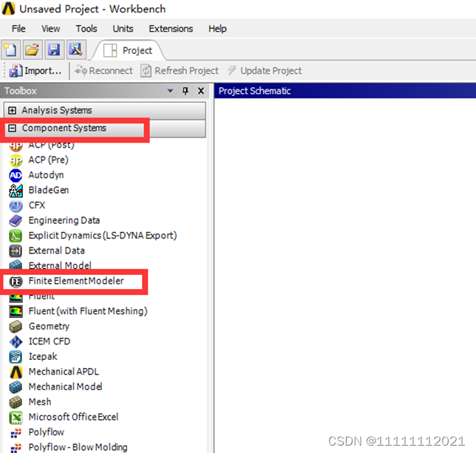Click the ICEM CFD label

[50, 341]
